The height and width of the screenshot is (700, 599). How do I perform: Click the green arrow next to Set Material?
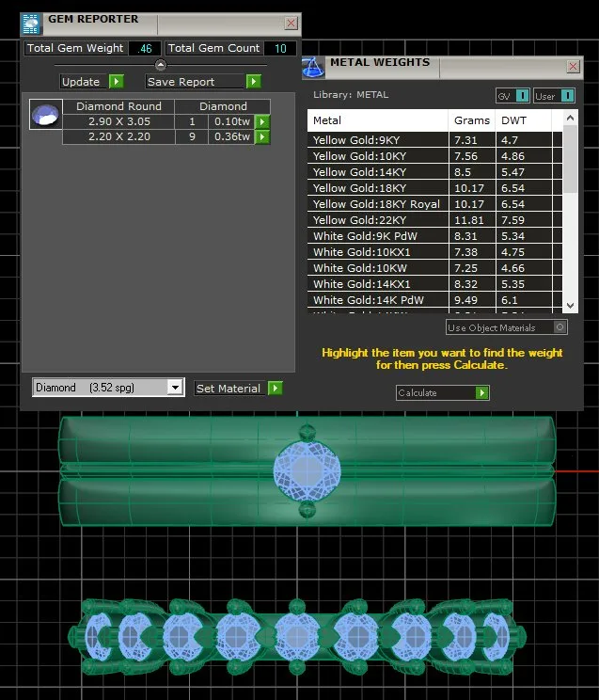point(275,388)
